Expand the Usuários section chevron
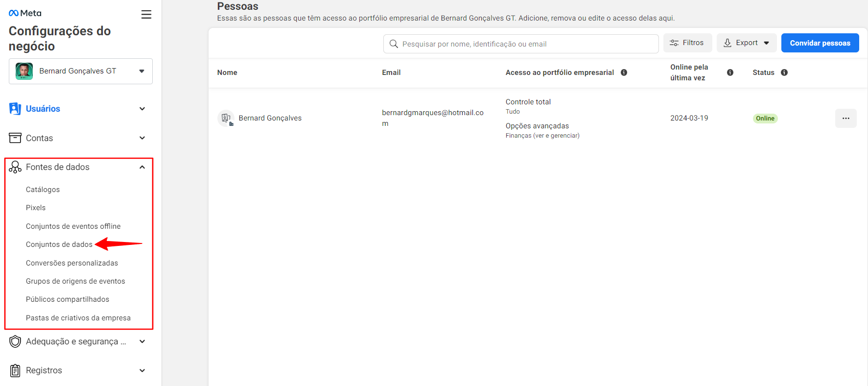The height and width of the screenshot is (386, 868). [x=142, y=109]
